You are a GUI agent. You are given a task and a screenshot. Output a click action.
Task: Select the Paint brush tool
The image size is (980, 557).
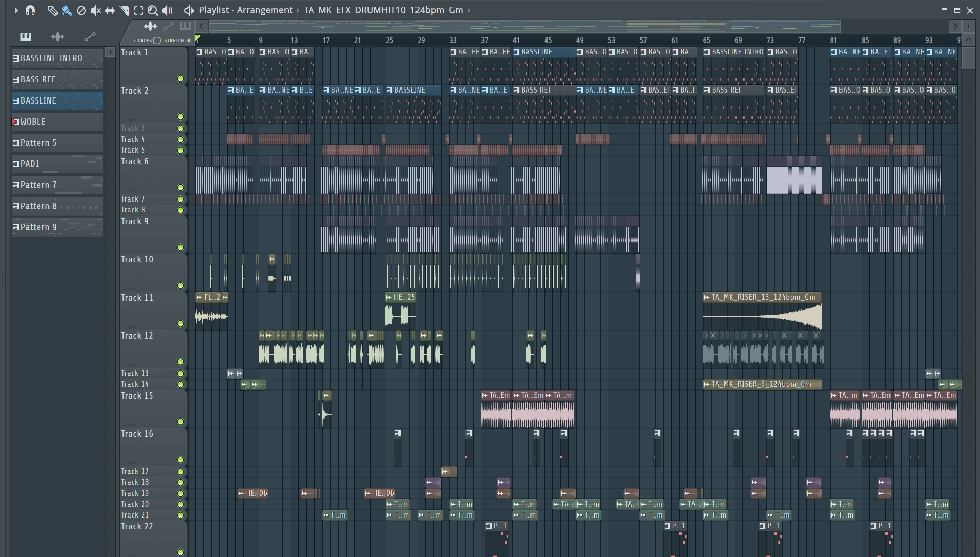pos(67,10)
